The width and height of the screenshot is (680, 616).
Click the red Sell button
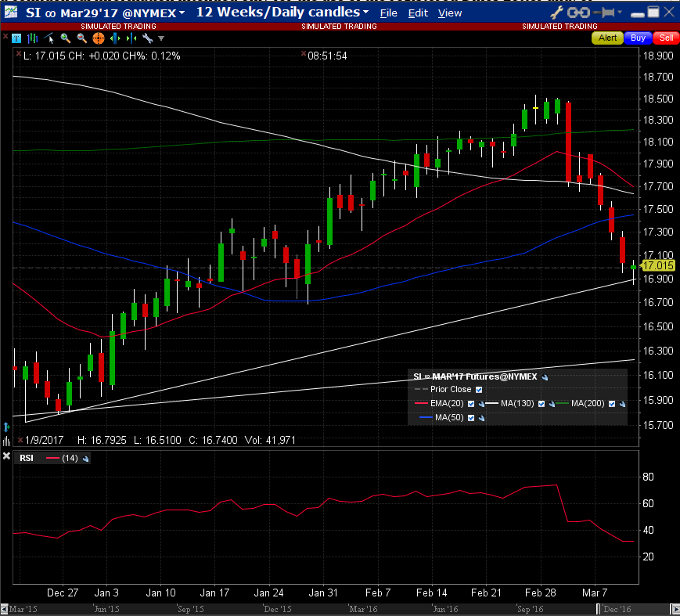pyautogui.click(x=666, y=38)
